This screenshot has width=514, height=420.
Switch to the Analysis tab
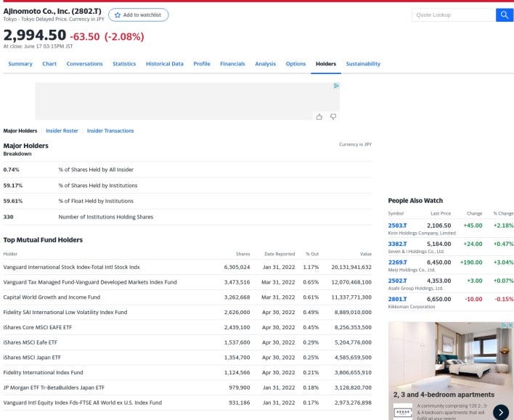(266, 64)
